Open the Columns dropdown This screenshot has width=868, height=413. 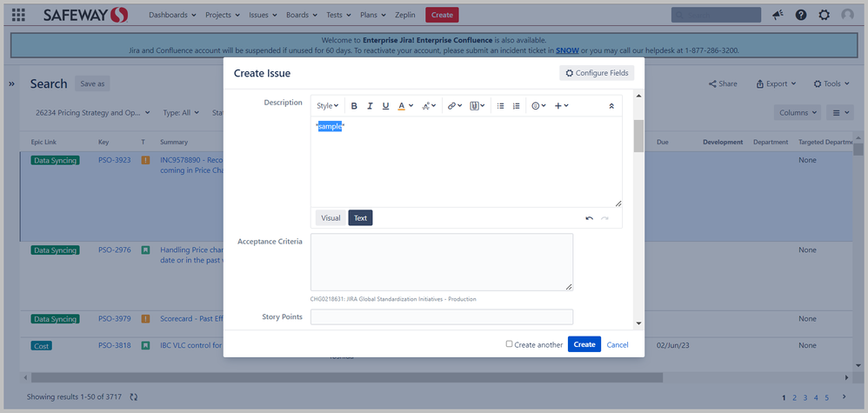[x=798, y=112]
